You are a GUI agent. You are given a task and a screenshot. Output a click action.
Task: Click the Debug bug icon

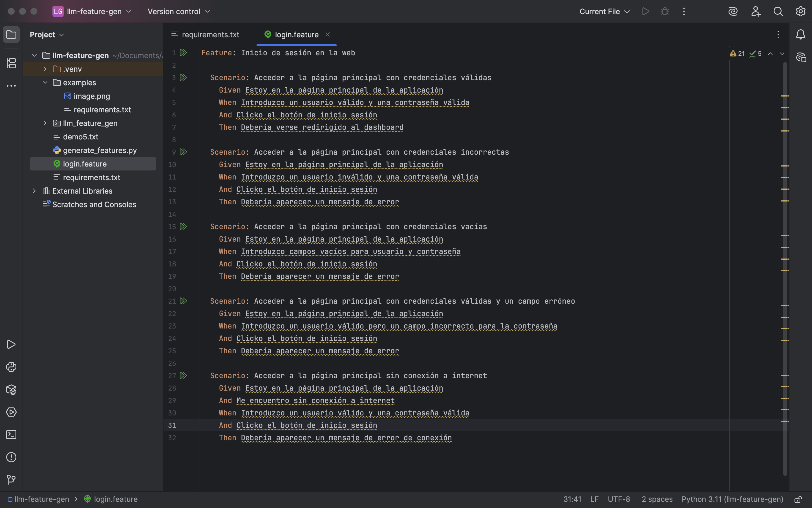click(665, 11)
